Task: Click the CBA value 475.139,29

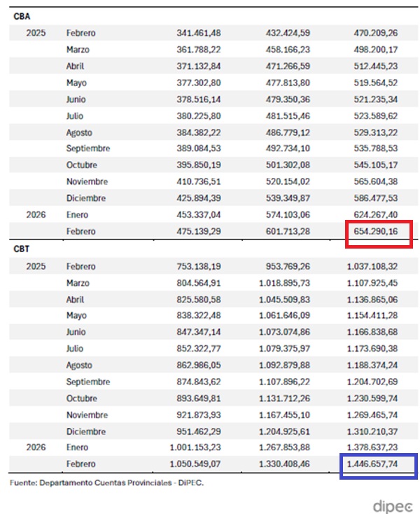Action: (180, 231)
